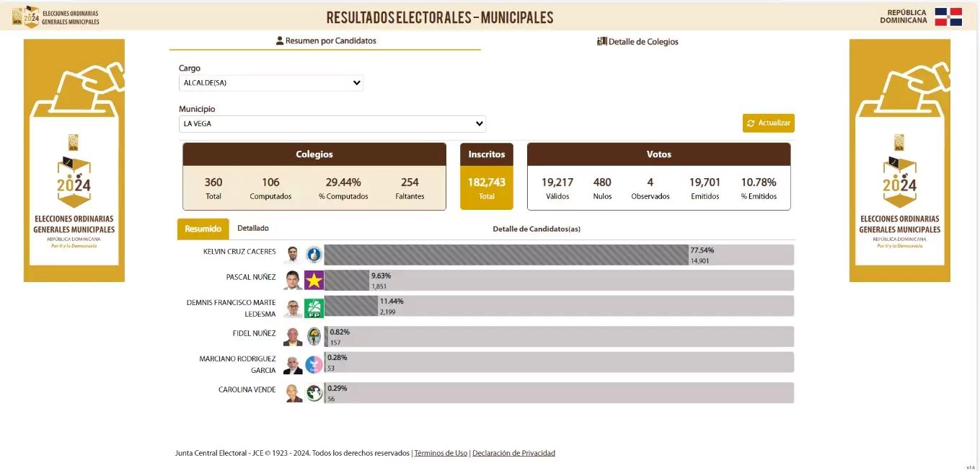Open the Declaración de Privacidad link
Image resolution: width=980 pixels, height=471 pixels.
[x=513, y=453]
